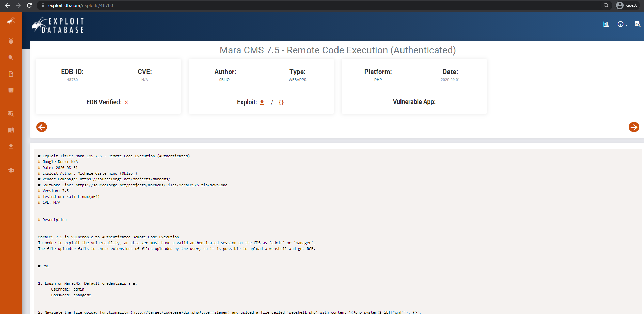This screenshot has height=314, width=644.
Task: Reload the exploit-db page
Action: click(x=29, y=5)
